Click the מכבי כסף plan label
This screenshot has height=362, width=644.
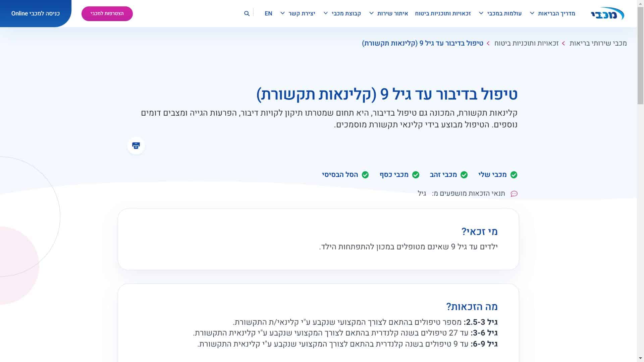[x=394, y=175]
